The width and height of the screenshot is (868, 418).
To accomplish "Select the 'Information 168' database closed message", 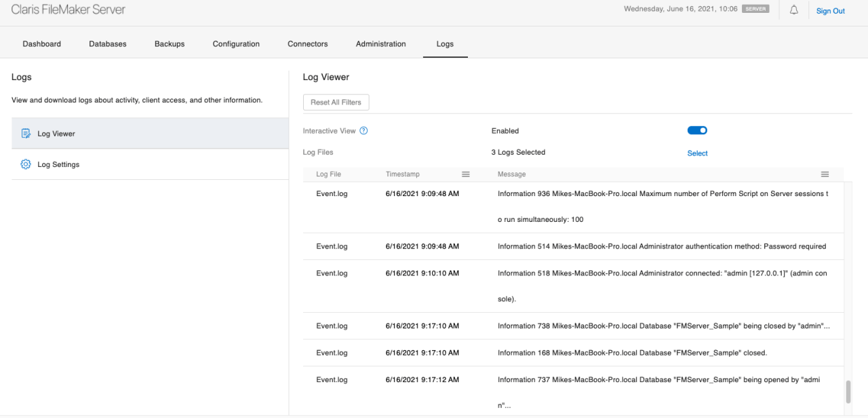I will [632, 353].
